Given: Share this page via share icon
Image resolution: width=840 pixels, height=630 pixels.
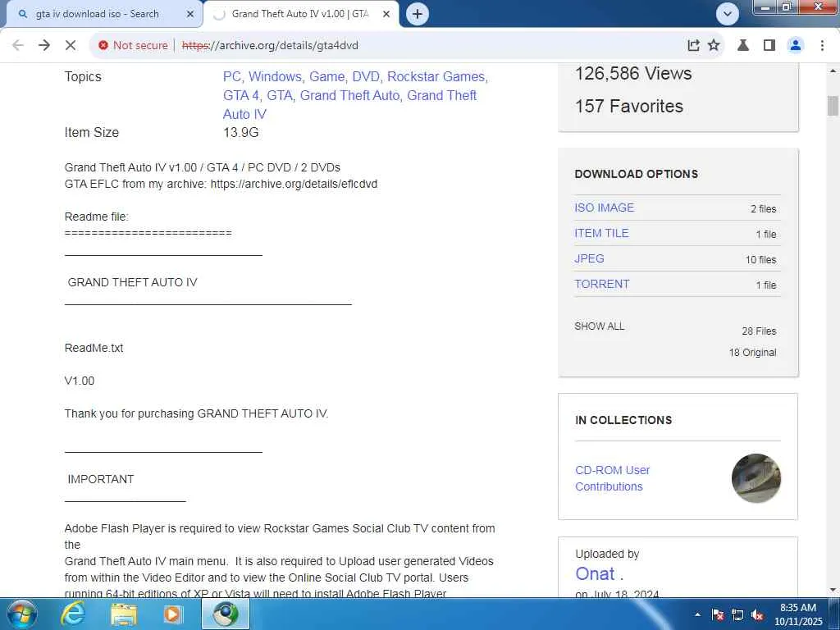Looking at the screenshot, I should [x=693, y=46].
